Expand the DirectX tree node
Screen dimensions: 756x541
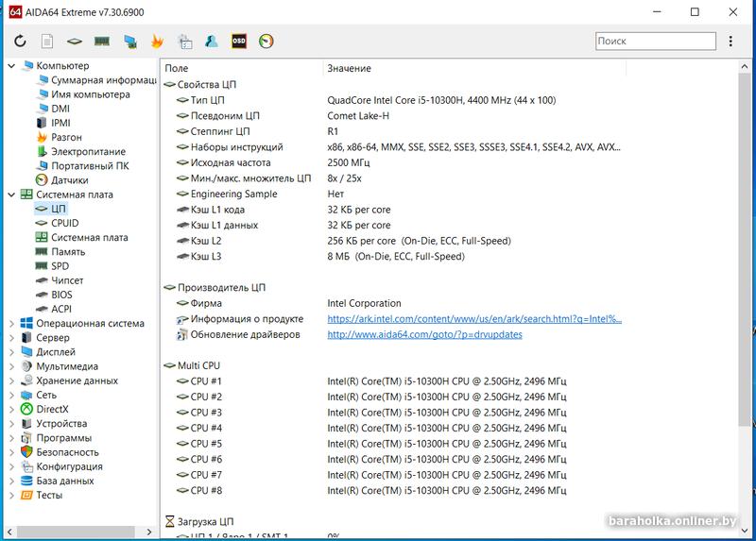click(12, 409)
